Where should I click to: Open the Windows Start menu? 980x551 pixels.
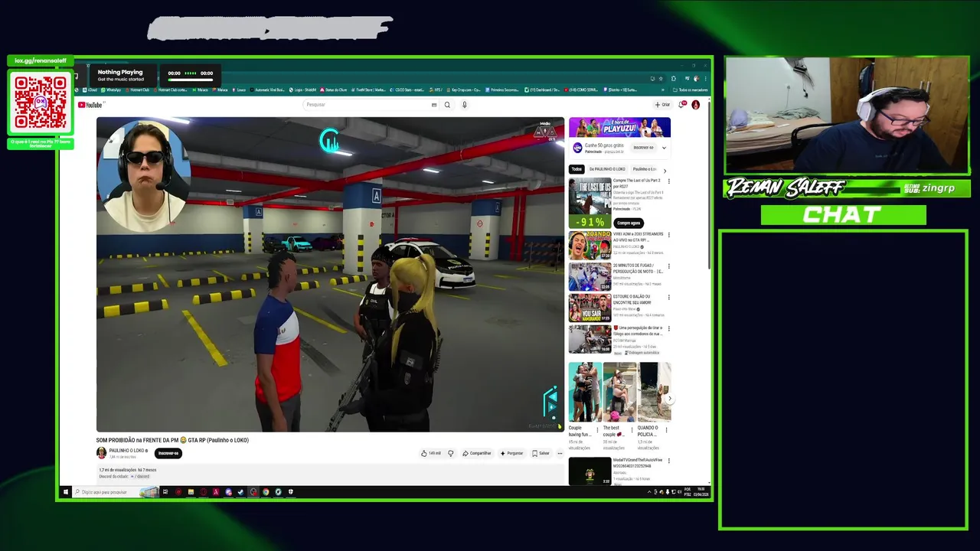66,492
